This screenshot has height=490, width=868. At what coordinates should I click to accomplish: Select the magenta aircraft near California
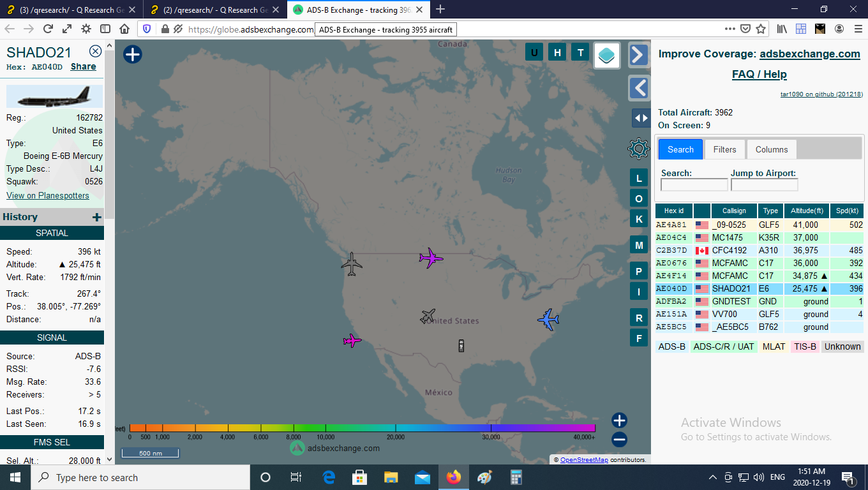tap(352, 341)
